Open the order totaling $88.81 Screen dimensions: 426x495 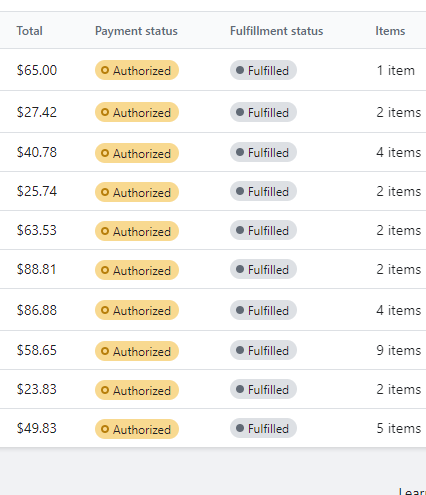point(37,269)
